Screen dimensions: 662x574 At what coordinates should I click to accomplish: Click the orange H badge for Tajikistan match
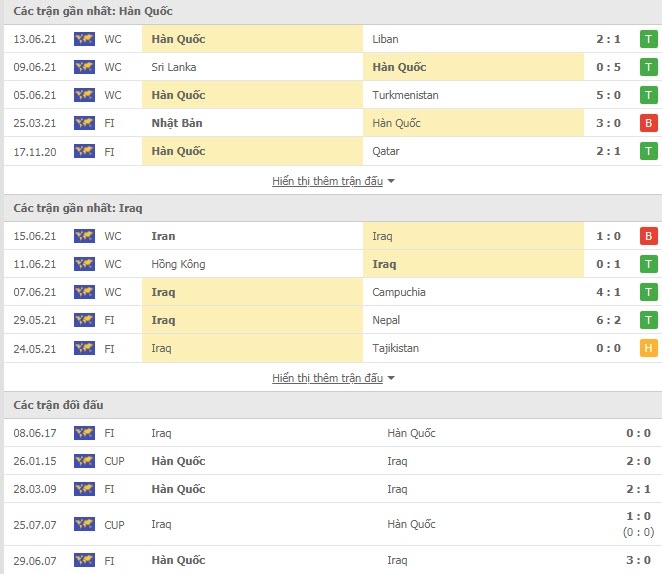pos(648,348)
